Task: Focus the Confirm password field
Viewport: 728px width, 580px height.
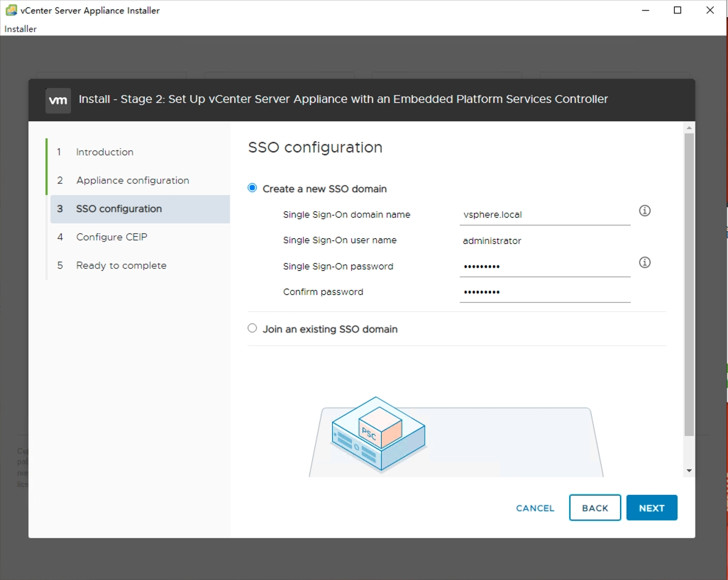Action: (544, 291)
